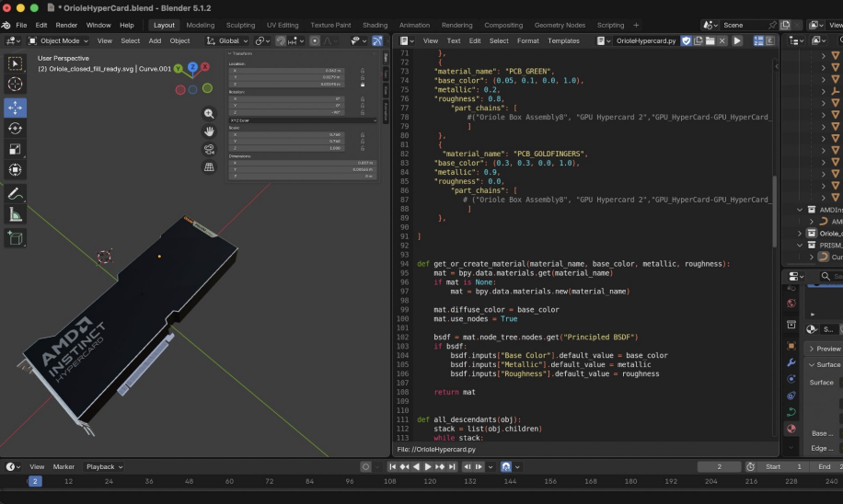
Task: Open the Object properties tab
Action: (791, 346)
